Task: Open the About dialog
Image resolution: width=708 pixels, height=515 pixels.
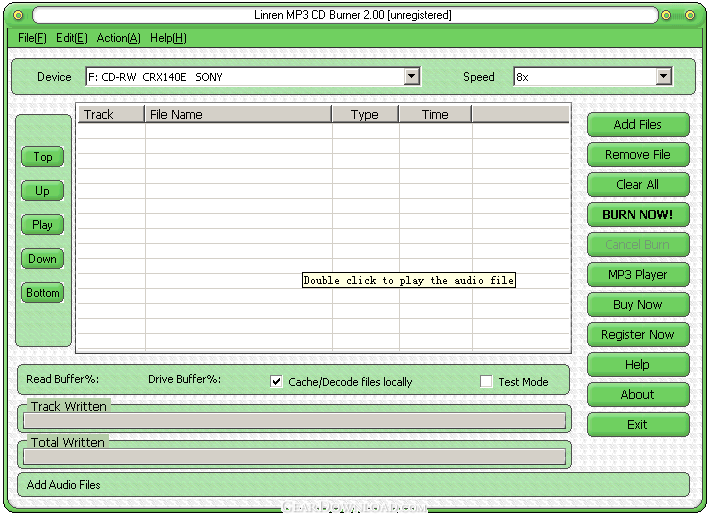Action: pyautogui.click(x=638, y=394)
